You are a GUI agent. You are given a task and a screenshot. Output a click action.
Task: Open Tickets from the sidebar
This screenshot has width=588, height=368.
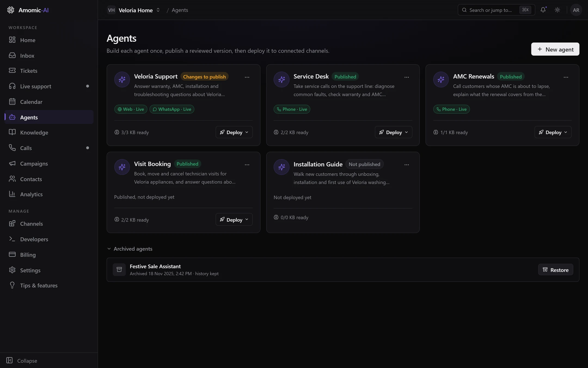pyautogui.click(x=49, y=71)
